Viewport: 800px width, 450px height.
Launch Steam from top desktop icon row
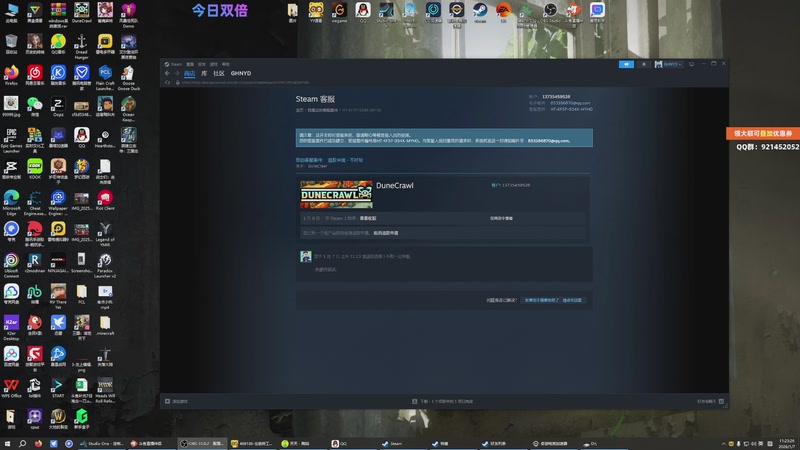[480, 12]
